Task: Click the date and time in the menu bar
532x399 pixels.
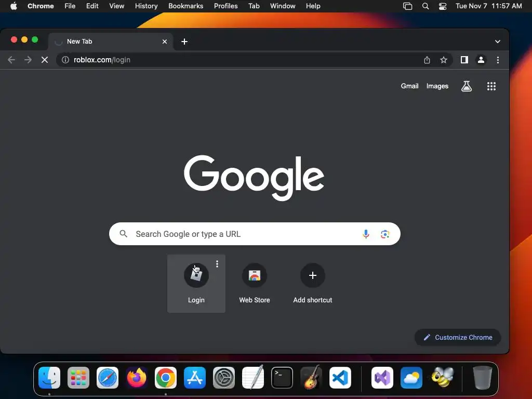Action: [x=488, y=6]
